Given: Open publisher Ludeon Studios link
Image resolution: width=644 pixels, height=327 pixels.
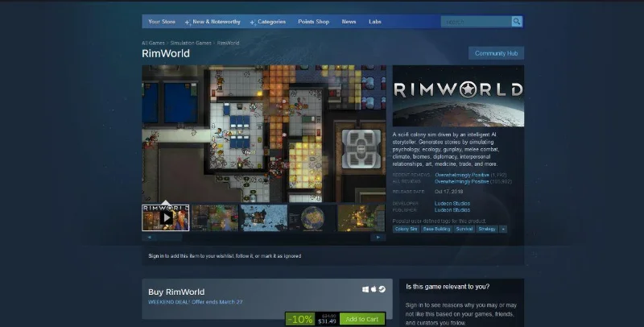Looking at the screenshot, I should coord(452,210).
